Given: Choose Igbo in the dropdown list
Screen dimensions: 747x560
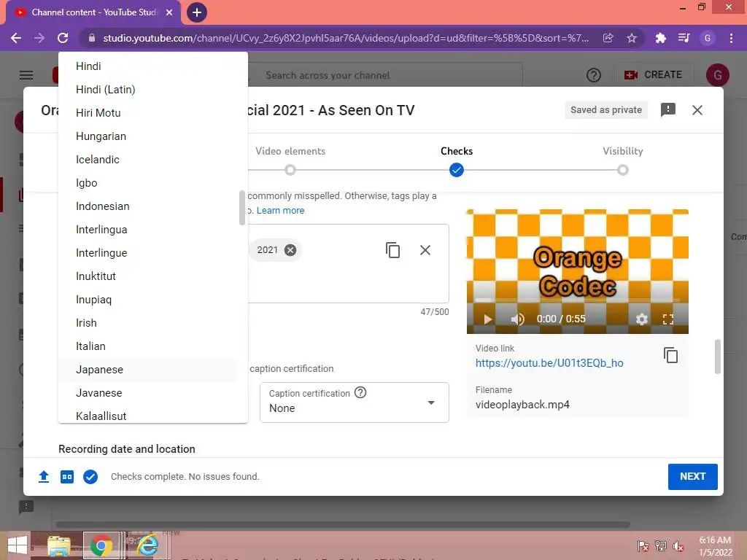Looking at the screenshot, I should click(147, 183).
